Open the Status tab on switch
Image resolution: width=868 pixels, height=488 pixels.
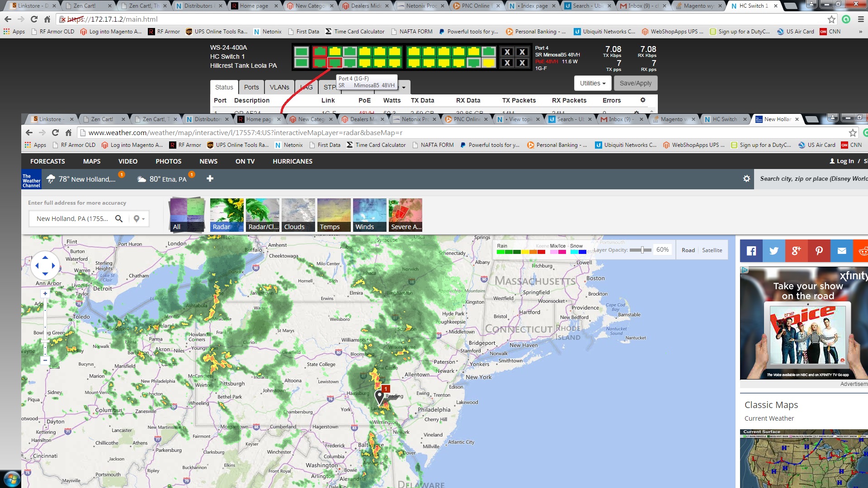coord(224,87)
